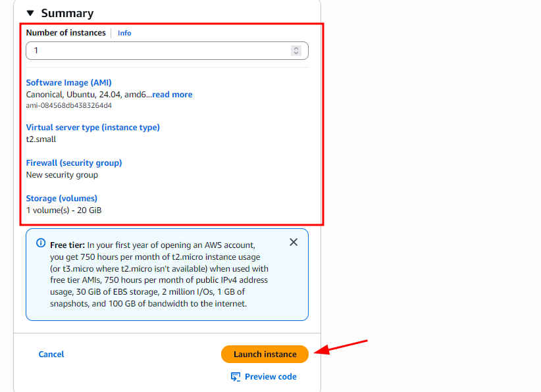Expand AMI description with read more
This screenshot has width=541, height=392.
tap(172, 95)
